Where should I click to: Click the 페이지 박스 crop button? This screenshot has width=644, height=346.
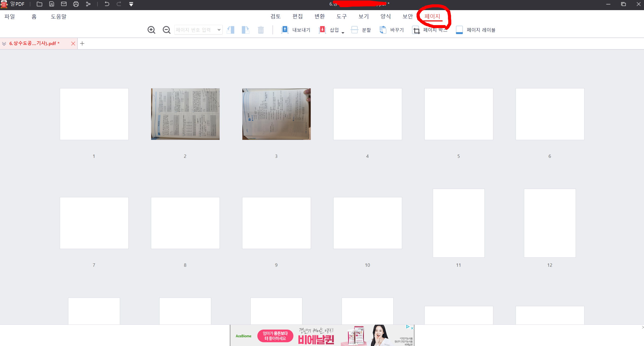(430, 30)
